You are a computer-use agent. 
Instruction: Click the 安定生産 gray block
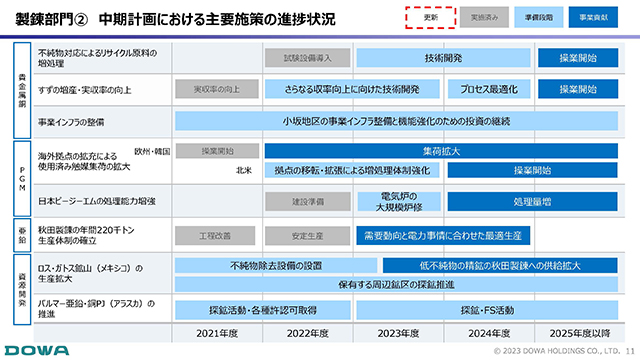tap(307, 236)
